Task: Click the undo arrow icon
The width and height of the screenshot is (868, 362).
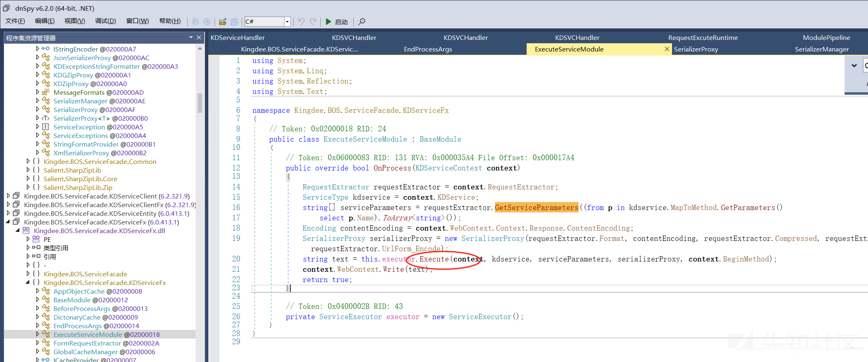Action: (x=301, y=21)
